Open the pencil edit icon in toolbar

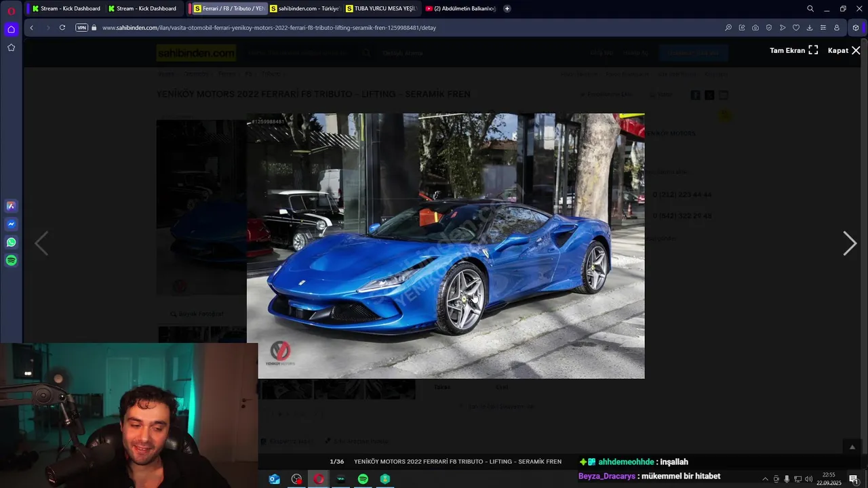pos(742,28)
